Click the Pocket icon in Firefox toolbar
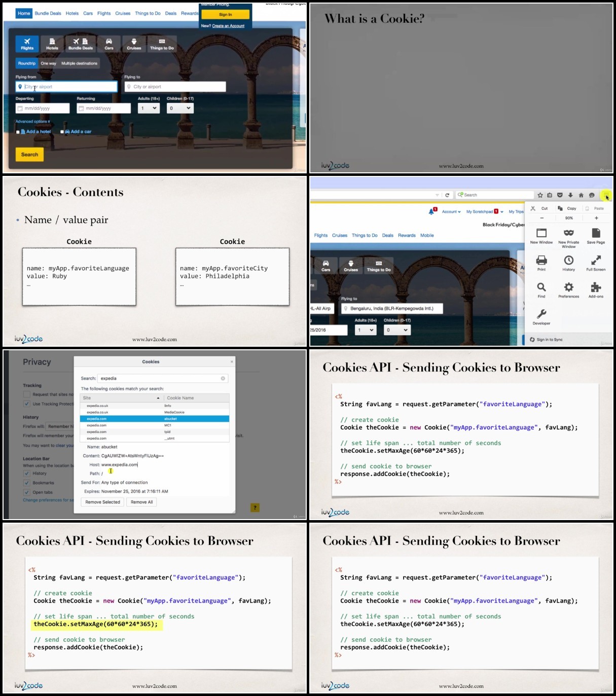Image resolution: width=616 pixels, height=696 pixels. click(x=560, y=195)
